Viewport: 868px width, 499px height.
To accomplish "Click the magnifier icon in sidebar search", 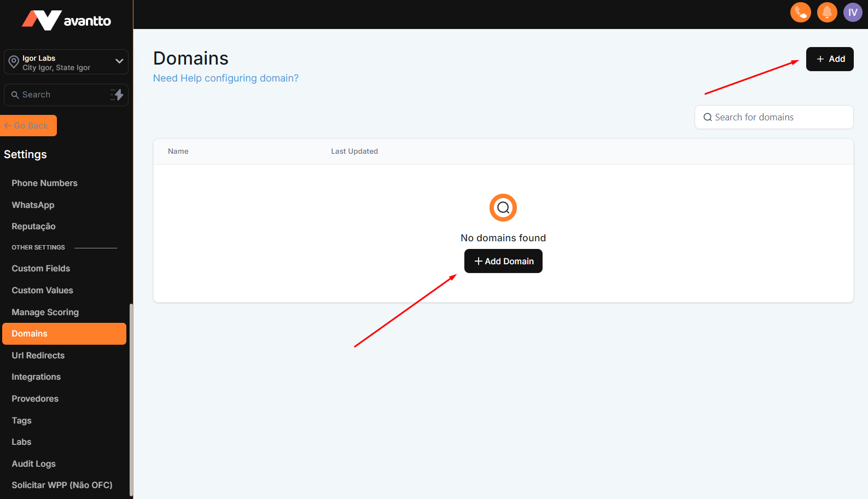I will point(15,95).
